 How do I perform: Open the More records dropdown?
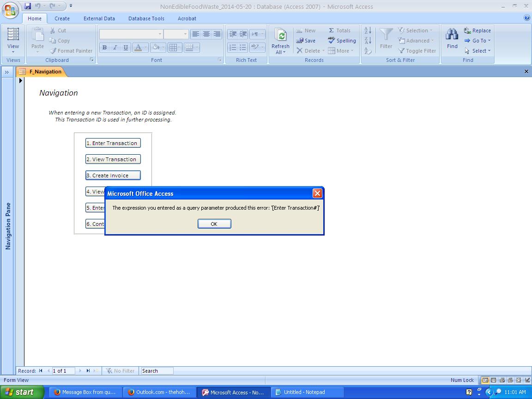341,51
